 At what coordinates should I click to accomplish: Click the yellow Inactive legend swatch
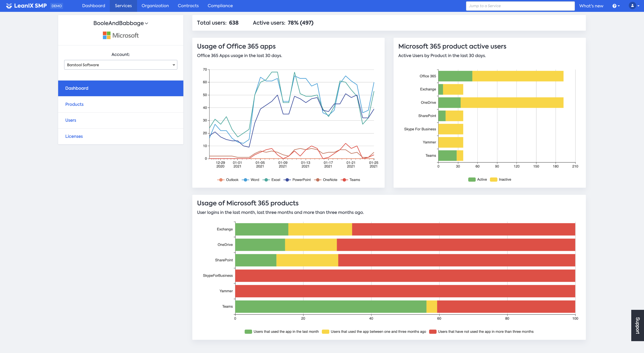(494, 180)
